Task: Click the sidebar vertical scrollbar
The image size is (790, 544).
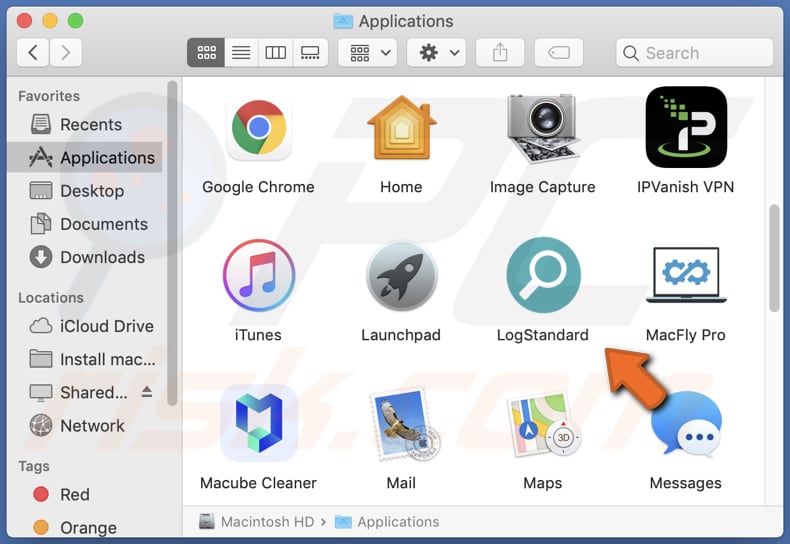Action: click(x=172, y=243)
